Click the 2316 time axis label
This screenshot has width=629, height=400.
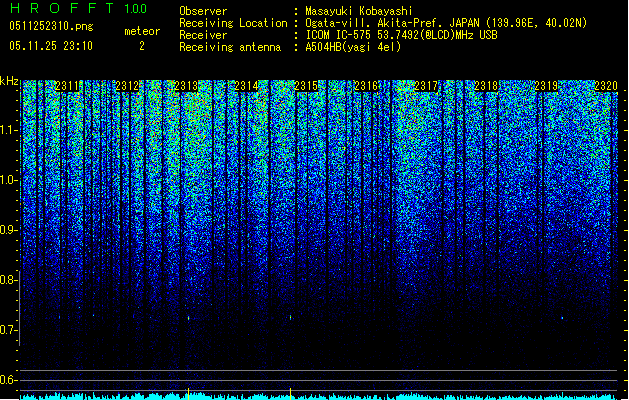point(366,86)
